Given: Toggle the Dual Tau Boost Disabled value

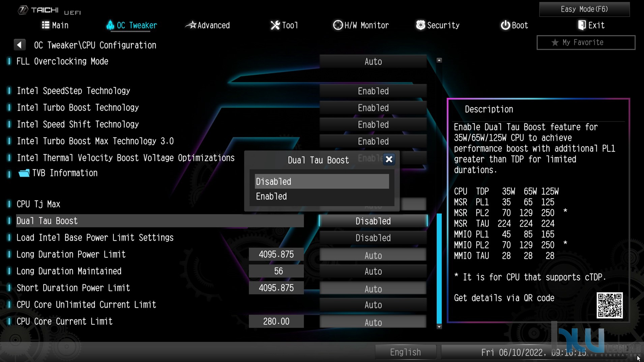Looking at the screenshot, I should pyautogui.click(x=373, y=221).
